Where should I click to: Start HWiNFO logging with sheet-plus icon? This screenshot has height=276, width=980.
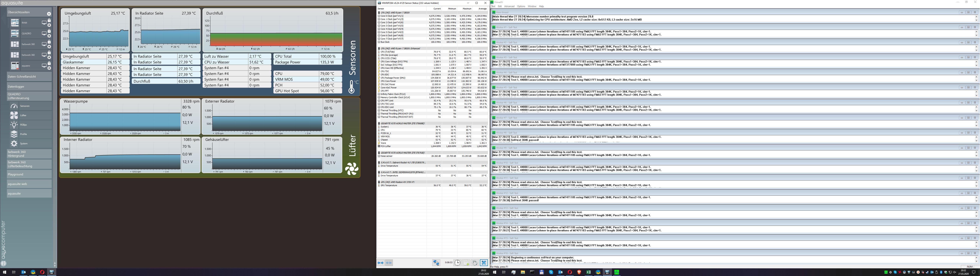pyautogui.click(x=466, y=263)
